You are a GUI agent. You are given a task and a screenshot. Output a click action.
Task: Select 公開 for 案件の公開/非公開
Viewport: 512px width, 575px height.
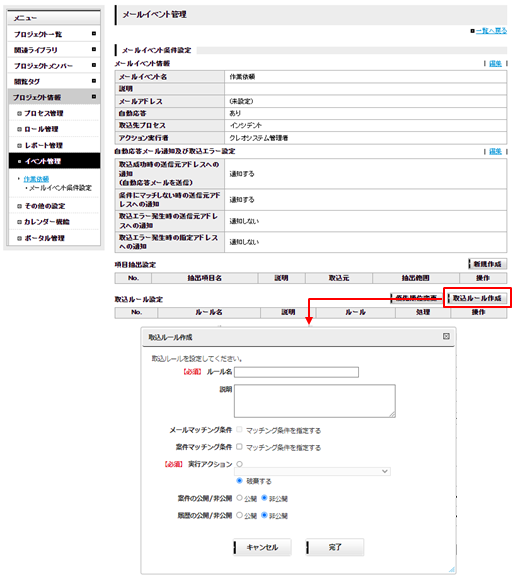(x=239, y=498)
